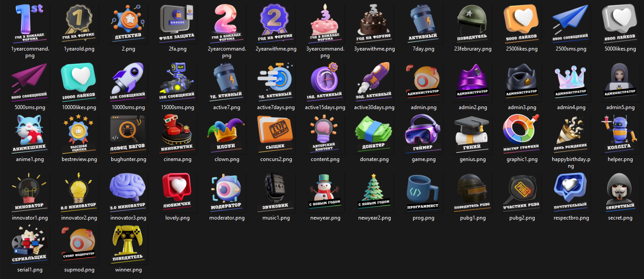
Task: Click the hooded figure admin5.png
Action: 620,82
